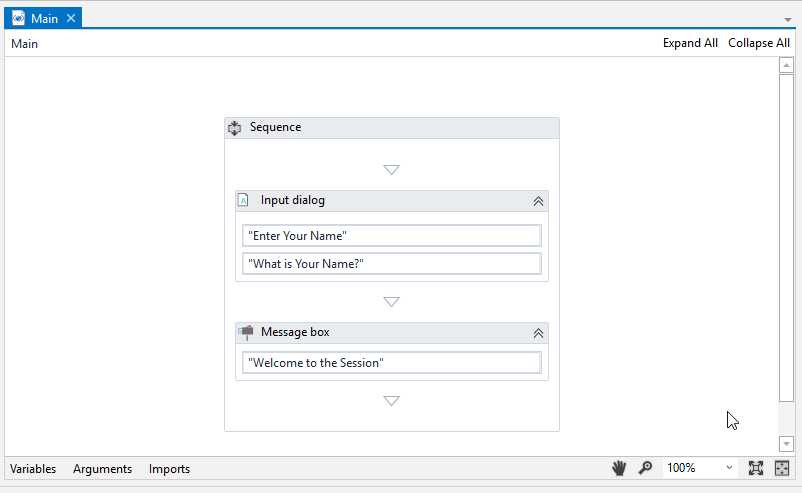
Task: Open the tab list dropdown arrow
Action: (788, 19)
